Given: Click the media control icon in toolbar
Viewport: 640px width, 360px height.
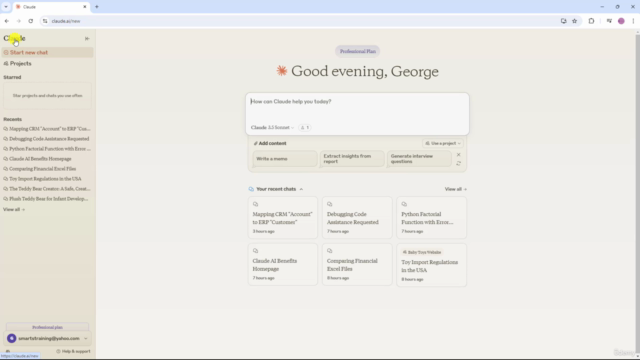Looking at the screenshot, I should tap(609, 21).
